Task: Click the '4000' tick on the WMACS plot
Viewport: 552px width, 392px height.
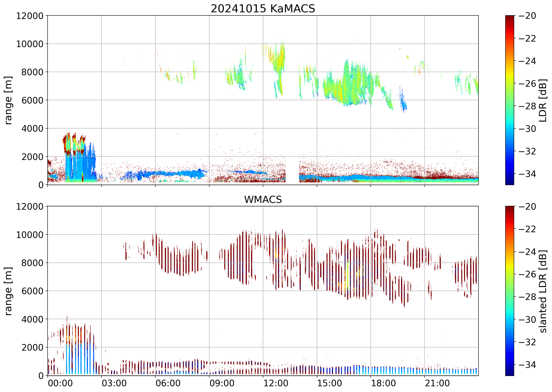Action: pyautogui.click(x=32, y=319)
